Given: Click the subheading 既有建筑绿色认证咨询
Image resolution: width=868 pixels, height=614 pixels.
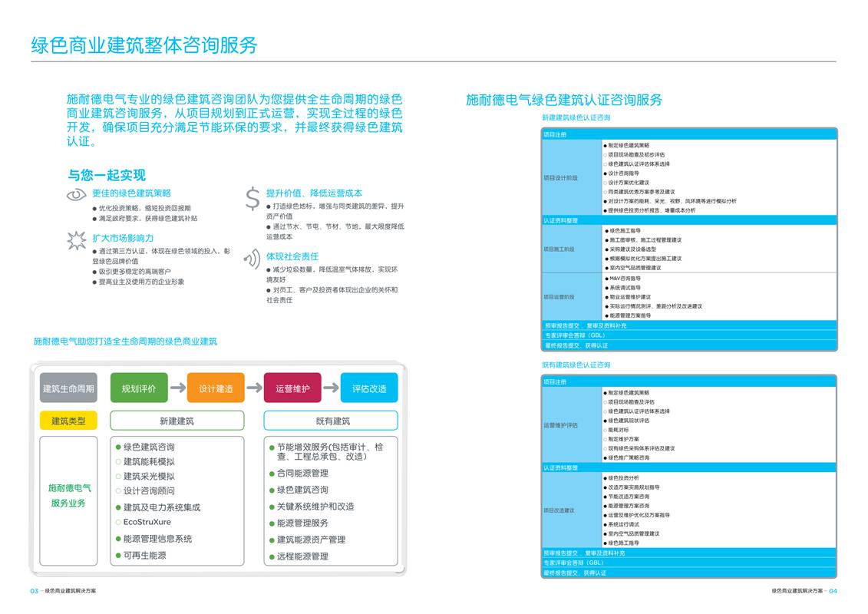Looking at the screenshot, I should point(576,365).
